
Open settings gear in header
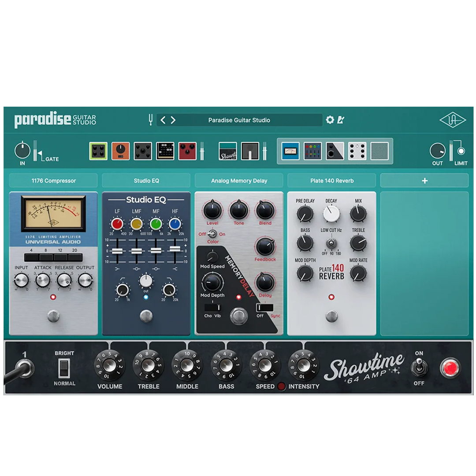pos(330,119)
